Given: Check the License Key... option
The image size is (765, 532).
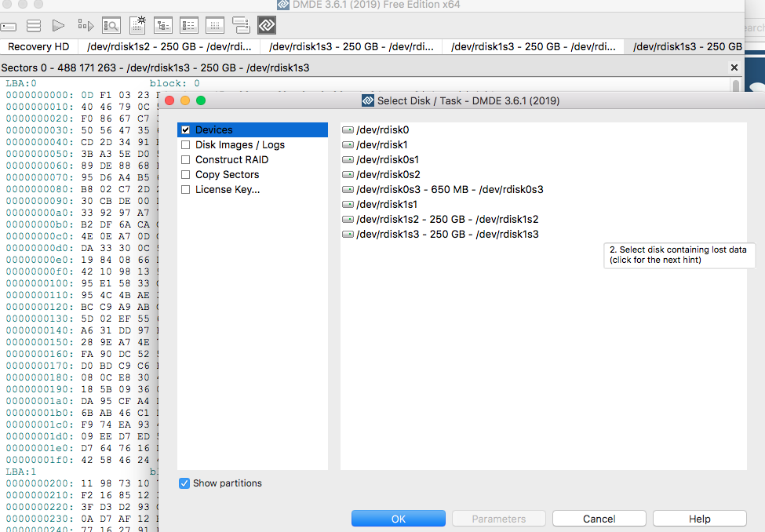Looking at the screenshot, I should click(x=185, y=189).
